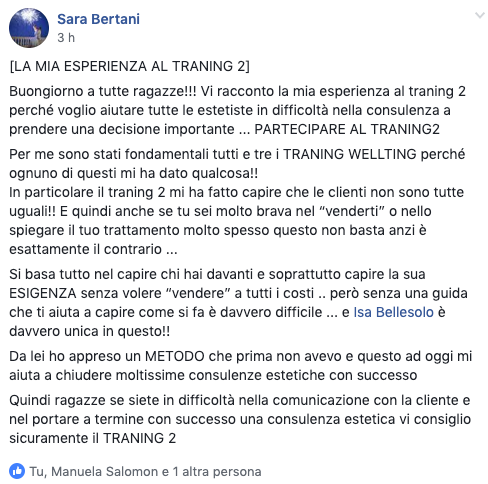Image resolution: width=488 pixels, height=484 pixels.
Task: Click the blue thumbs-up reaction icon
Action: click(17, 471)
